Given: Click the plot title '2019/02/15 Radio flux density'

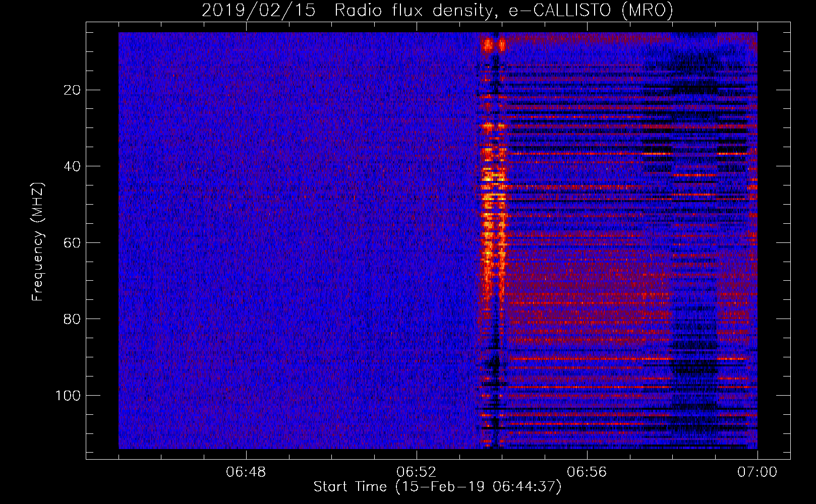Looking at the screenshot, I should coord(437,10).
